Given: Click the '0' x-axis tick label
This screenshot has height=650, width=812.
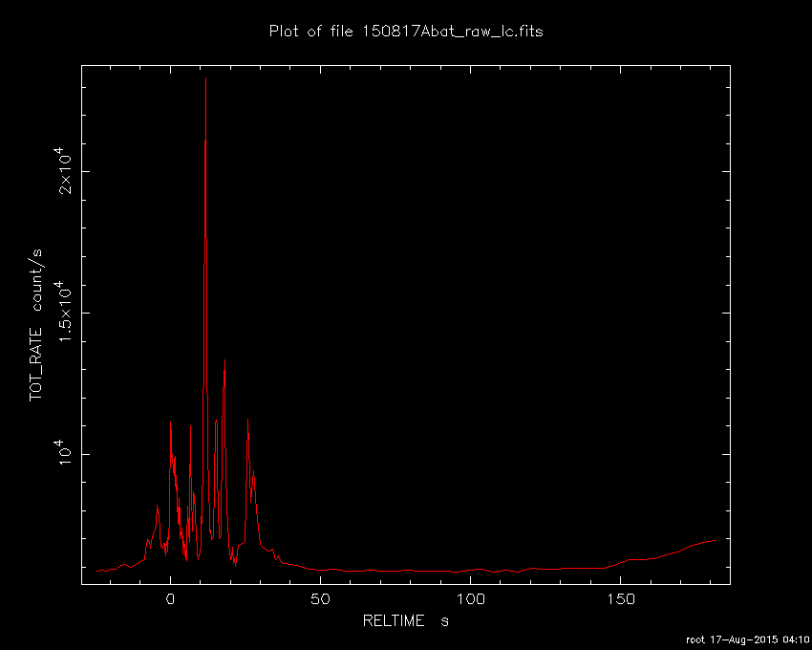Looking at the screenshot, I should pyautogui.click(x=170, y=599).
